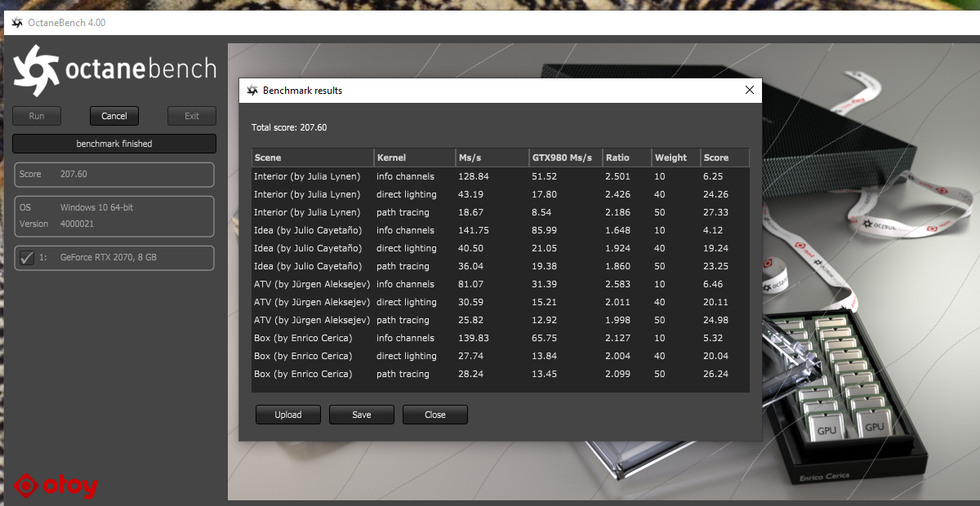980x506 pixels.
Task: Click the 2.501 ratio value
Action: click(x=617, y=176)
